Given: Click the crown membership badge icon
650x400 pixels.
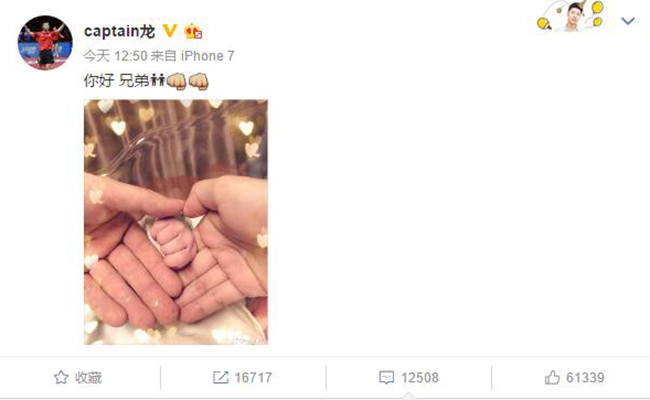Looking at the screenshot, I should click(x=193, y=31).
